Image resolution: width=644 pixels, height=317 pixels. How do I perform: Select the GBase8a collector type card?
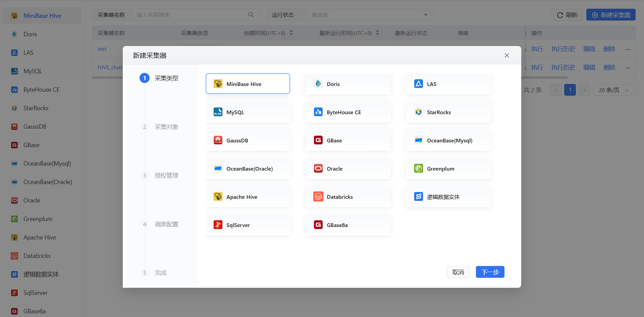tap(348, 225)
